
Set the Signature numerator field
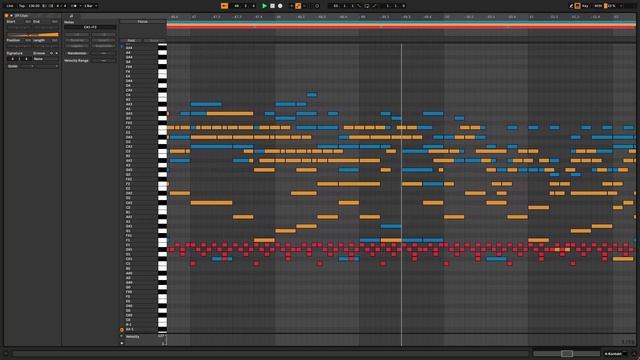[x=12, y=59]
